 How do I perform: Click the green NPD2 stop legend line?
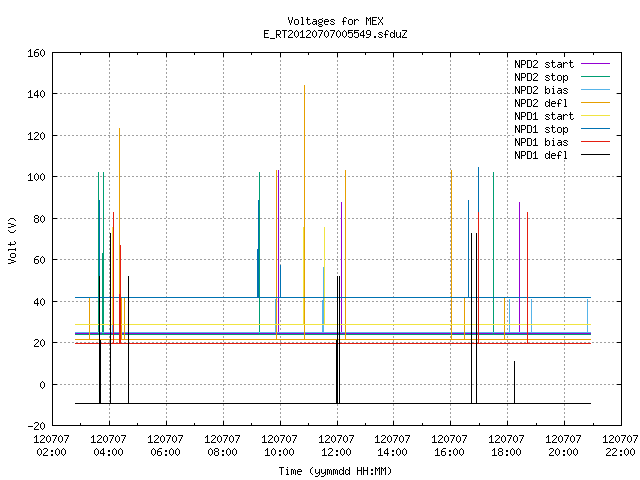click(595, 77)
